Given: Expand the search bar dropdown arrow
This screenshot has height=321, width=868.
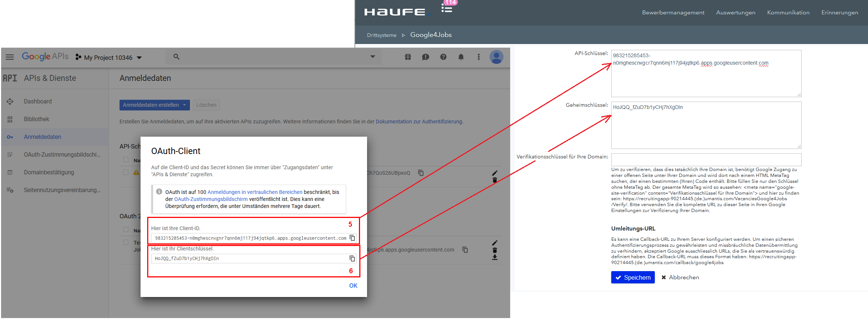Looking at the screenshot, I should [x=373, y=57].
